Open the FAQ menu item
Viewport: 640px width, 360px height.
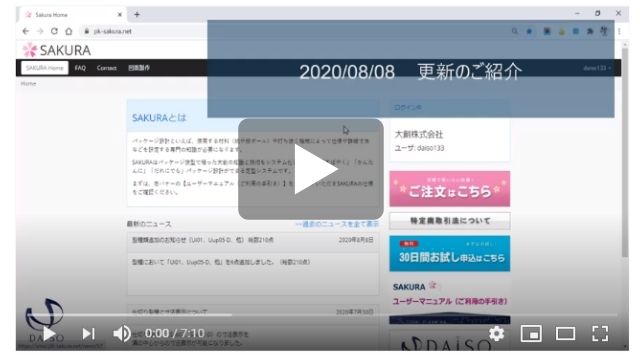[80, 68]
